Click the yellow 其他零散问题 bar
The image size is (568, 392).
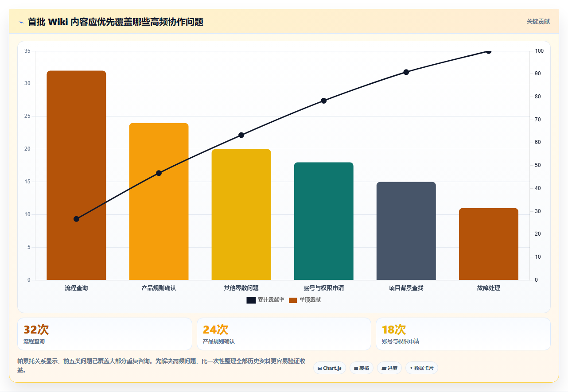click(x=241, y=214)
